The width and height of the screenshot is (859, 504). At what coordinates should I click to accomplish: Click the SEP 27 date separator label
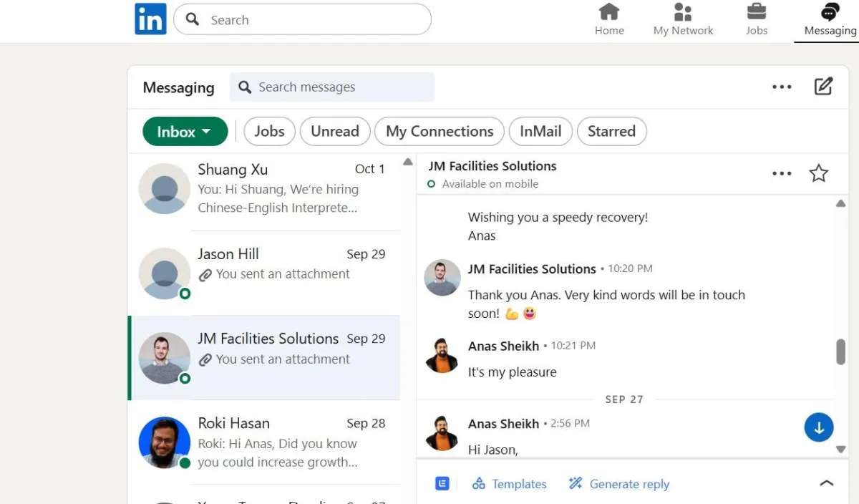[624, 399]
